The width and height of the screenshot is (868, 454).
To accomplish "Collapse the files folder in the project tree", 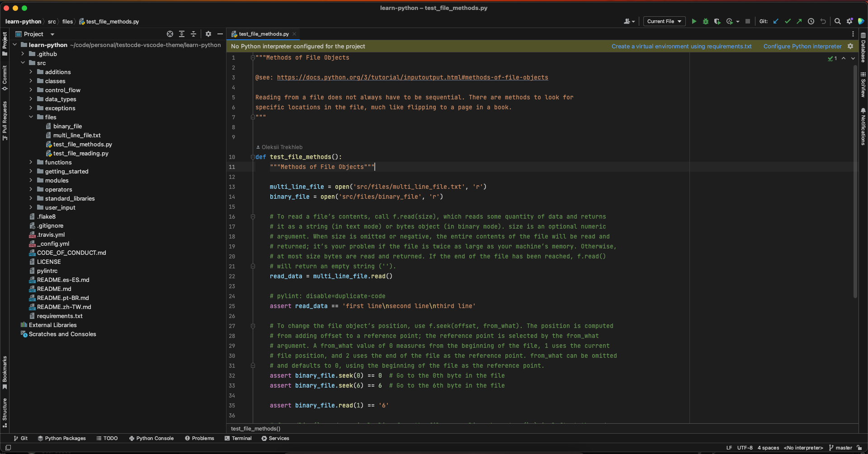I will click(31, 117).
